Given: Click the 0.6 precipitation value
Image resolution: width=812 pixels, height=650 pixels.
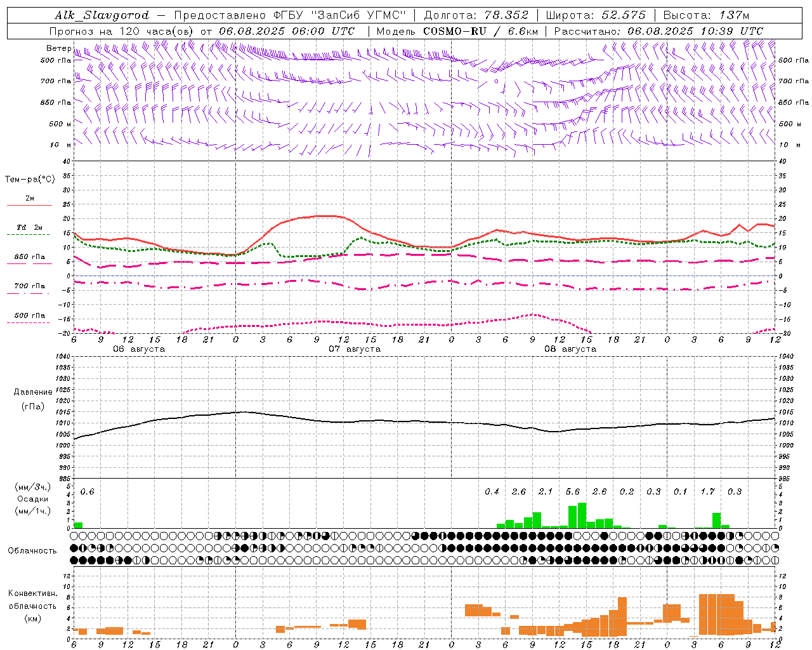Looking at the screenshot, I should click(x=87, y=491).
